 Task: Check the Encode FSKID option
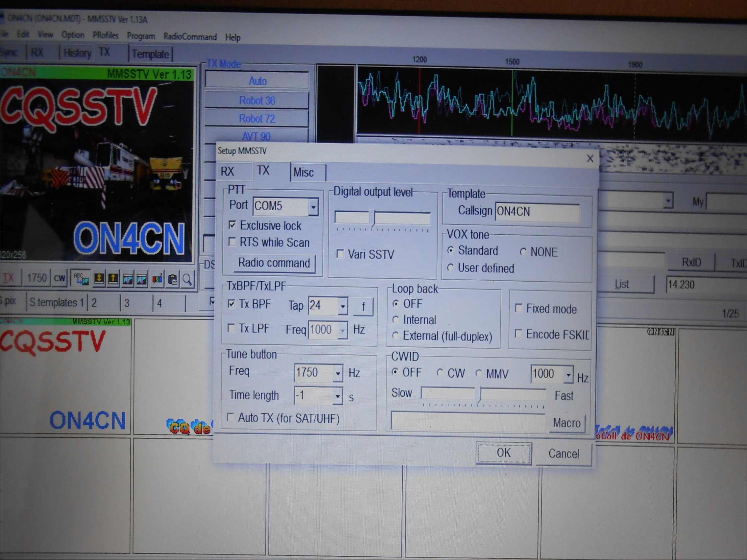[518, 334]
